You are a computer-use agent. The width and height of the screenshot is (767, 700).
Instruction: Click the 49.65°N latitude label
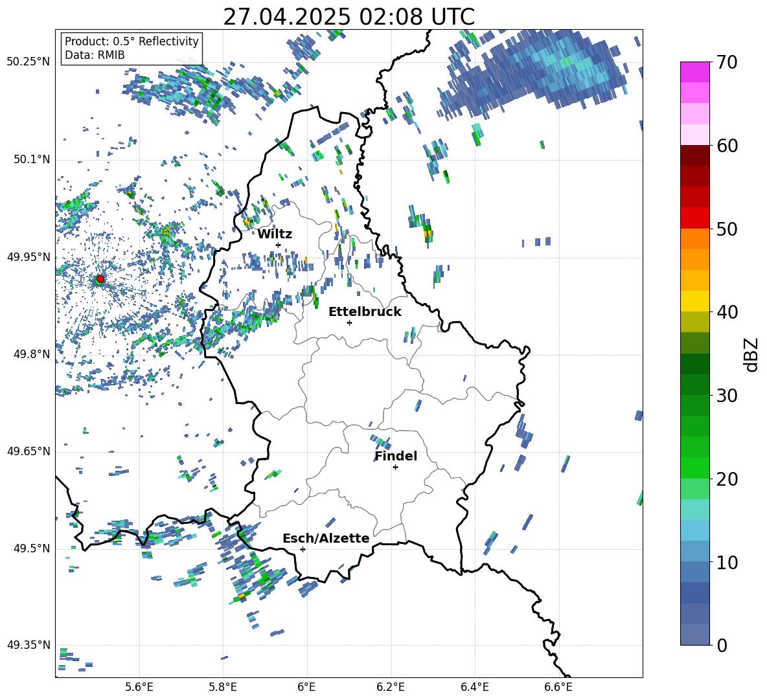(29, 451)
